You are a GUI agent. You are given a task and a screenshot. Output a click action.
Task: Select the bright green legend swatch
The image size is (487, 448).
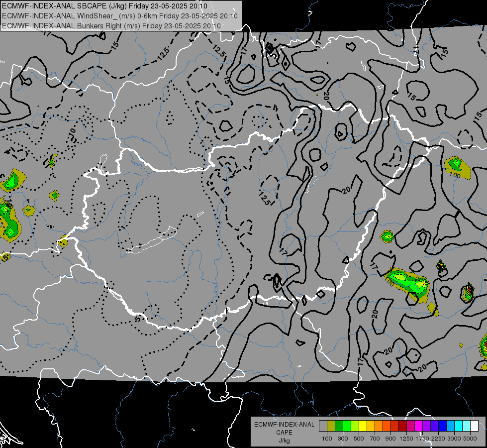pyautogui.click(x=347, y=426)
